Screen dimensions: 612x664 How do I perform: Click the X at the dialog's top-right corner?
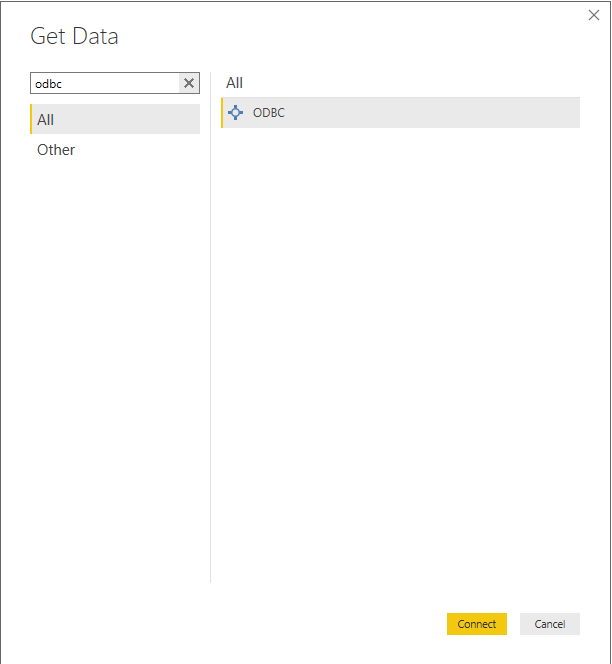point(594,15)
